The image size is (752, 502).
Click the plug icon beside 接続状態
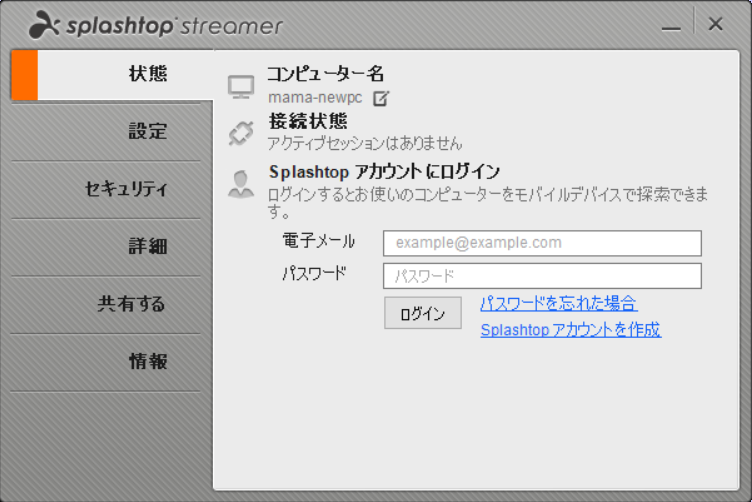[x=241, y=133]
